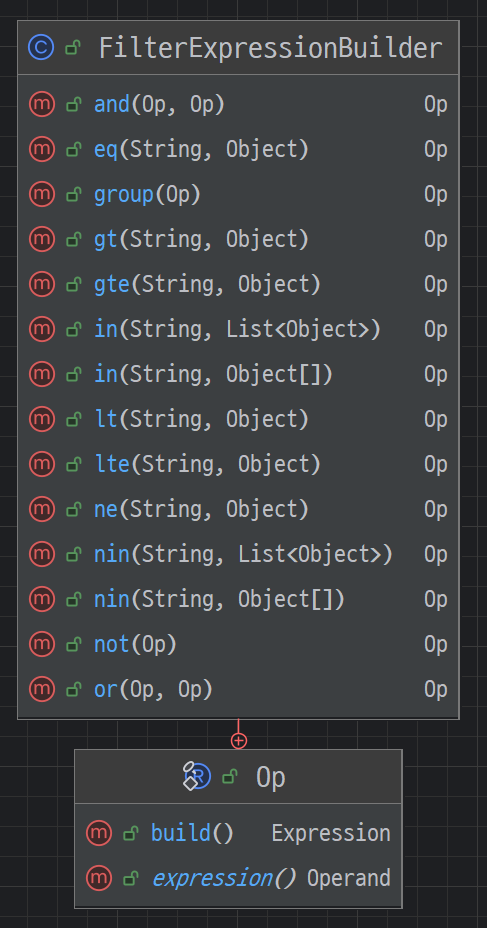Viewport: 487px width, 928px height.
Task: Click the FilterExpressionBuilder class icon
Action: [x=41, y=47]
